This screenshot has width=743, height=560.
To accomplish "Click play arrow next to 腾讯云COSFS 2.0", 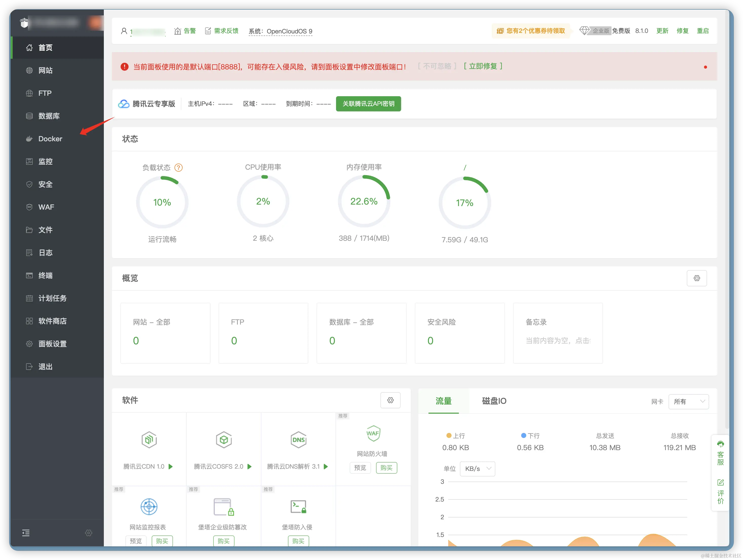I will pos(250,467).
